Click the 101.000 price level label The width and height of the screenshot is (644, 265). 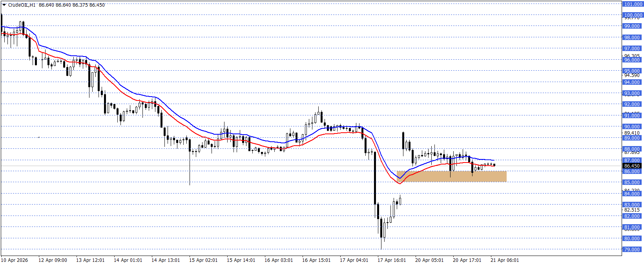pos(633,4)
